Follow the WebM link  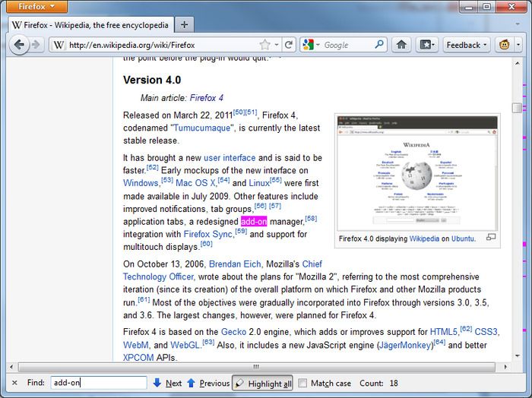136,345
